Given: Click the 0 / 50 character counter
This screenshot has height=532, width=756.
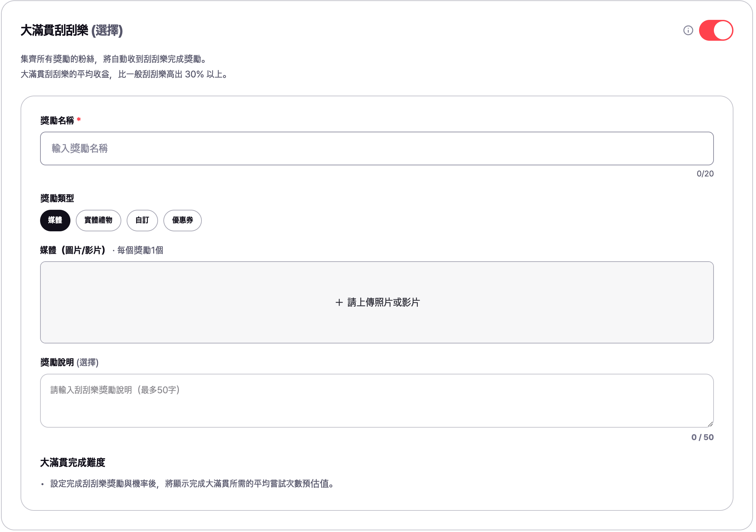Looking at the screenshot, I should (x=702, y=437).
